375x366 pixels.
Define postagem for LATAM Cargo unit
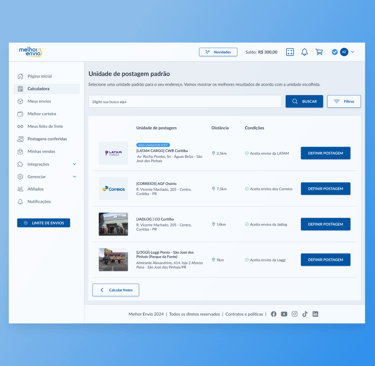[326, 153]
